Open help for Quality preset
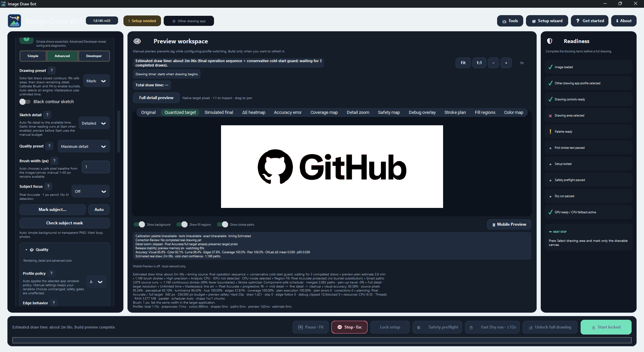Viewport: 644px width, 352px height. [x=49, y=146]
